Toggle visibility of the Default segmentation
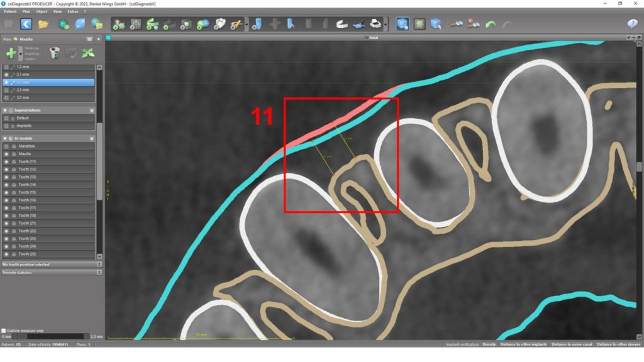Image resolution: width=644 pixels, height=362 pixels. click(6, 118)
